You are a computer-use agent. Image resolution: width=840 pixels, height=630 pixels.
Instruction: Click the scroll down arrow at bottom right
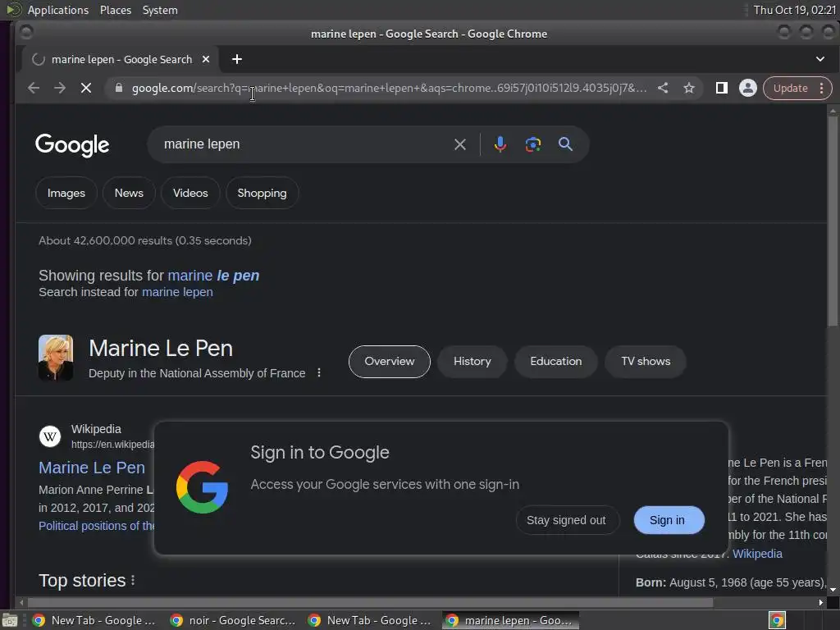coord(833,591)
